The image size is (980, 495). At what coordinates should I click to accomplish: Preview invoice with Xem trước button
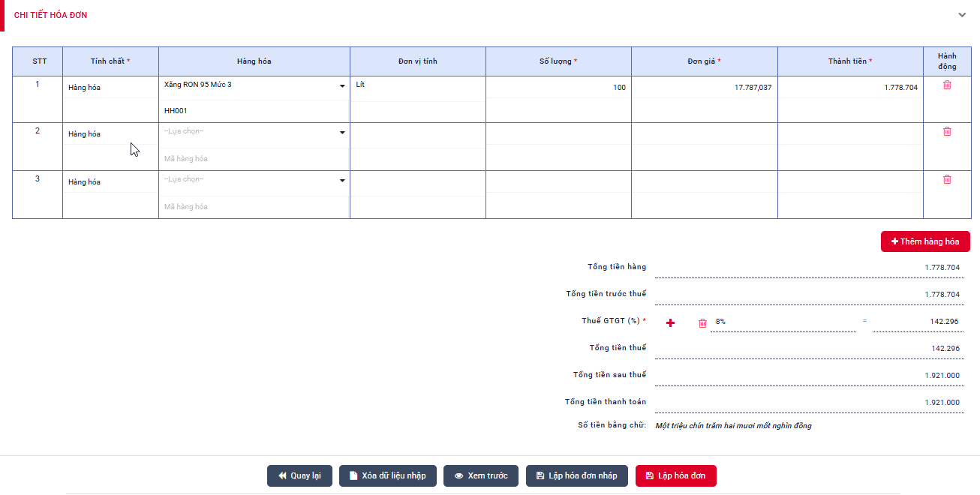point(480,476)
